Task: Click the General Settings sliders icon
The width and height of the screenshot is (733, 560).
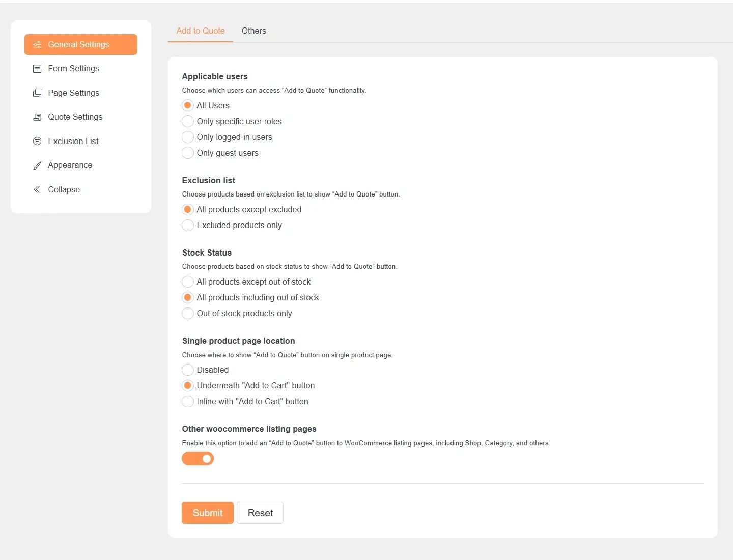Action: 37,45
